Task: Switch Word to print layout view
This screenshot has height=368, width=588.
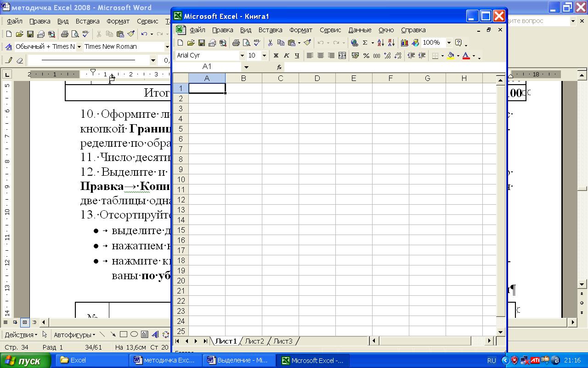Action: pos(25,322)
